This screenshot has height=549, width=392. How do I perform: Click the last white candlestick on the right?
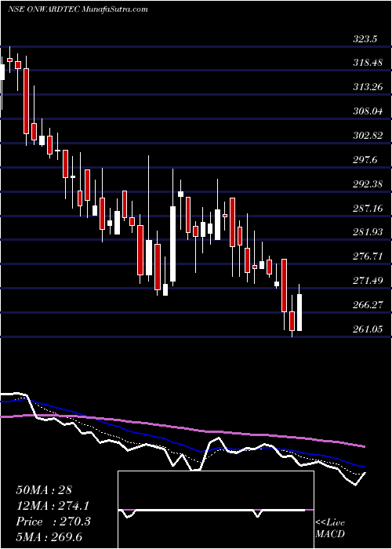(299, 307)
